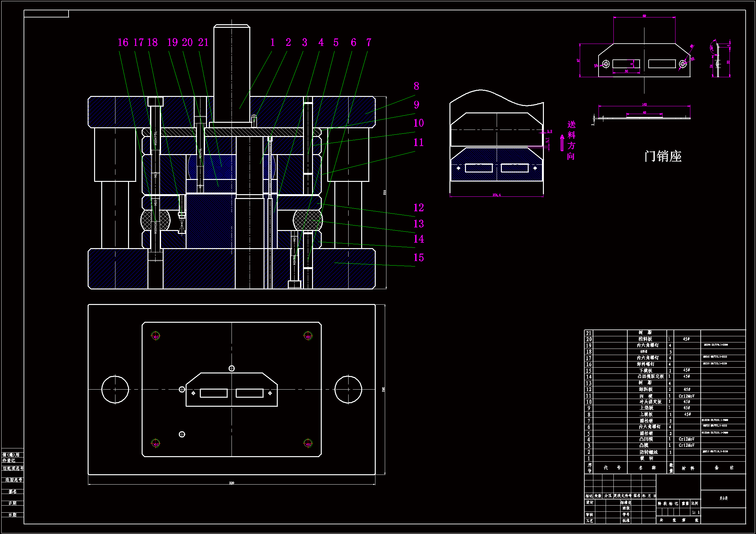The image size is (756, 534).
Task: Click the 复合模 drawing name in title block
Action: tap(723, 498)
